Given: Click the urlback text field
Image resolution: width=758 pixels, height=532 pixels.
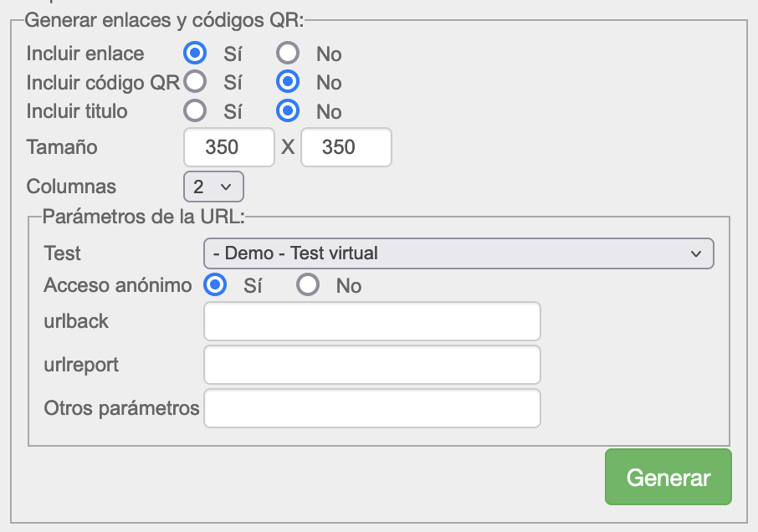Looking at the screenshot, I should 372,321.
